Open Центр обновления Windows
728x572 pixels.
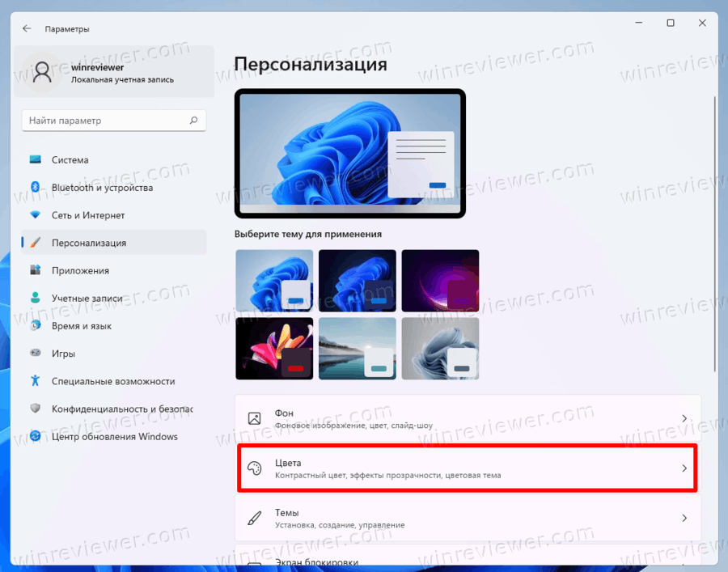[114, 436]
